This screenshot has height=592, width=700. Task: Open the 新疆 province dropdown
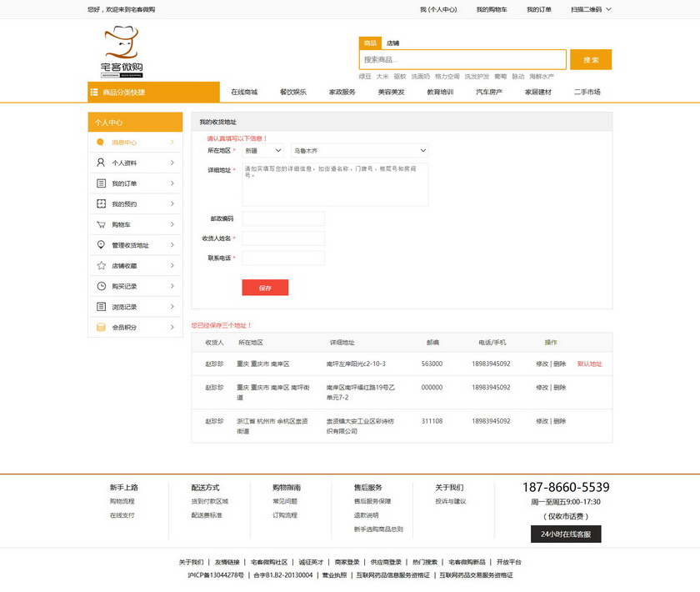coord(263,151)
